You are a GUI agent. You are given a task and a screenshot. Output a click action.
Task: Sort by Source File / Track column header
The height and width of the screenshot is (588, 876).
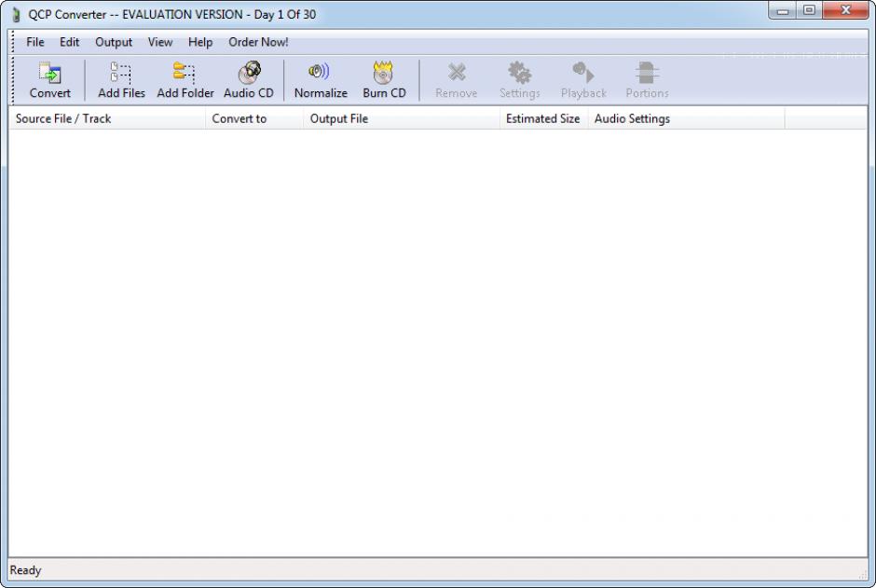click(107, 118)
